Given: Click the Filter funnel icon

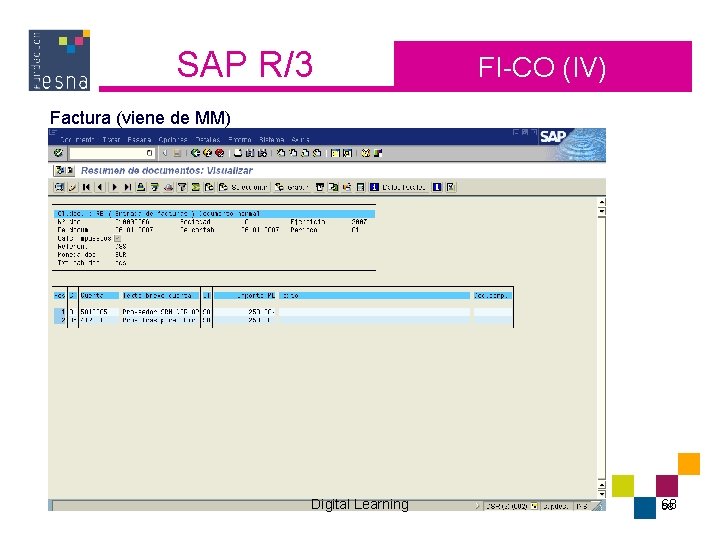Looking at the screenshot, I should click(x=182, y=187).
